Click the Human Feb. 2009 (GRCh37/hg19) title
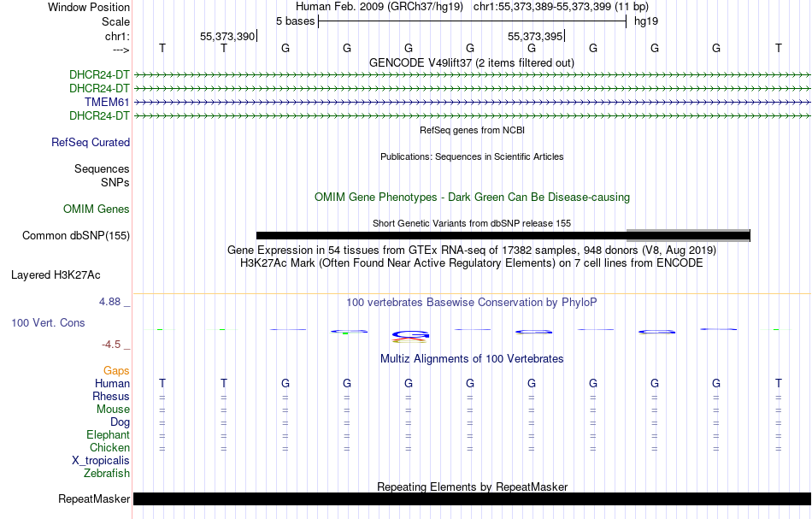This screenshot has height=519, width=812. [x=380, y=7]
